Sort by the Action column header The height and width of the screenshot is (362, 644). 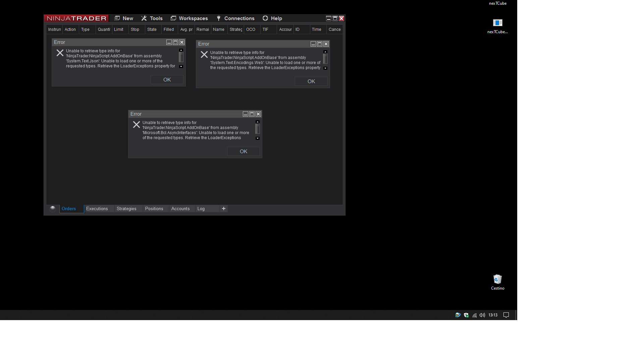point(70,29)
